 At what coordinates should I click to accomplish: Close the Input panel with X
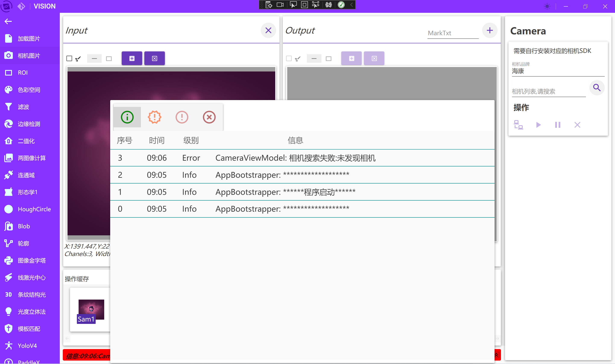click(268, 31)
